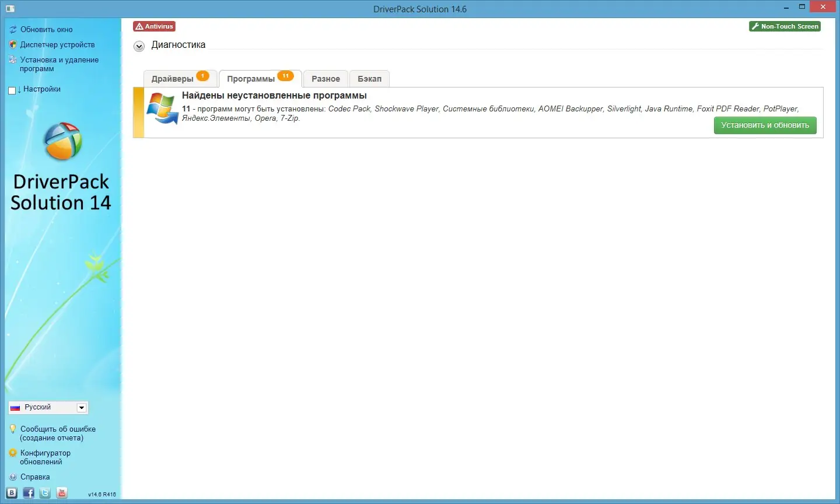Click the DriverPack Solution 14 title text

[61, 192]
